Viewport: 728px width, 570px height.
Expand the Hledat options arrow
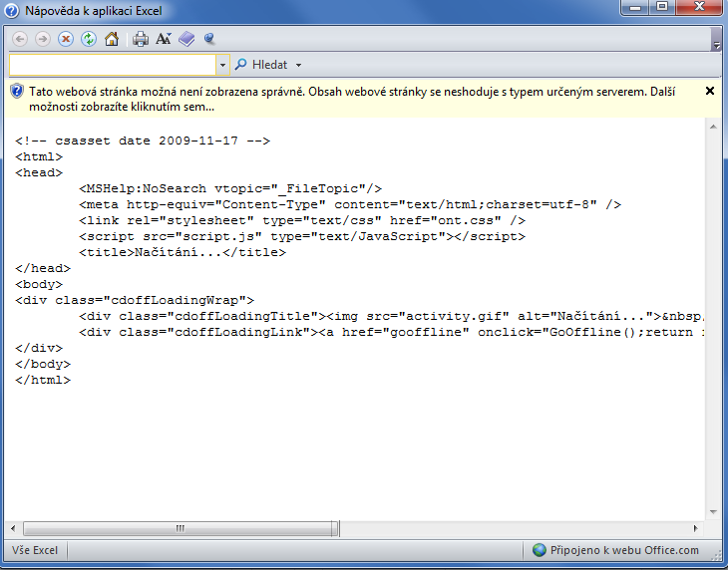[298, 65]
